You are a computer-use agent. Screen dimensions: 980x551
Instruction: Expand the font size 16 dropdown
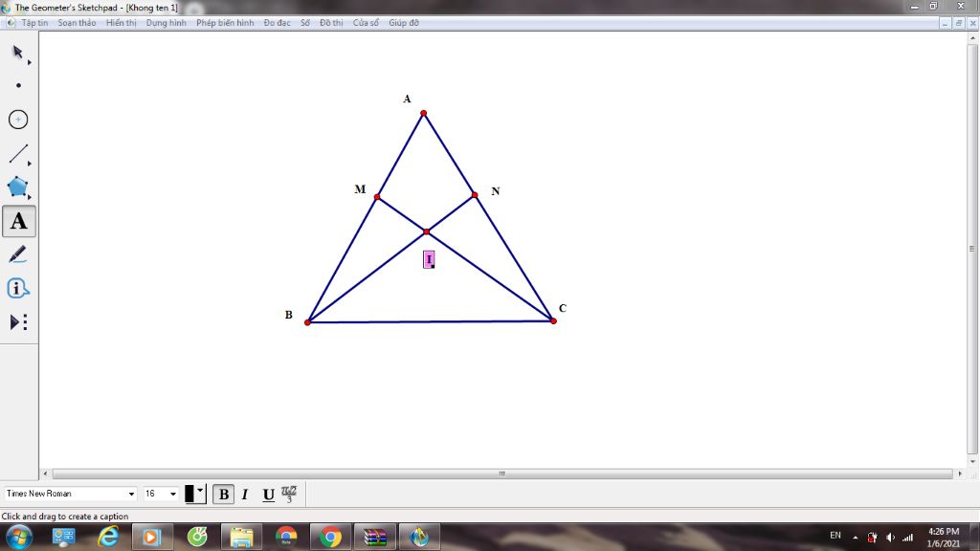click(x=173, y=495)
